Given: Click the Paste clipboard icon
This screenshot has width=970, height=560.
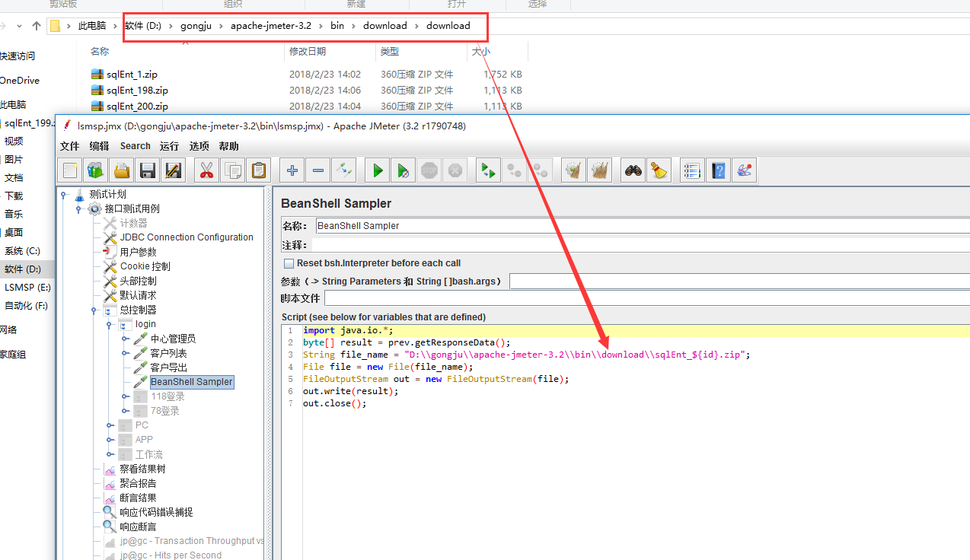Looking at the screenshot, I should click(260, 170).
